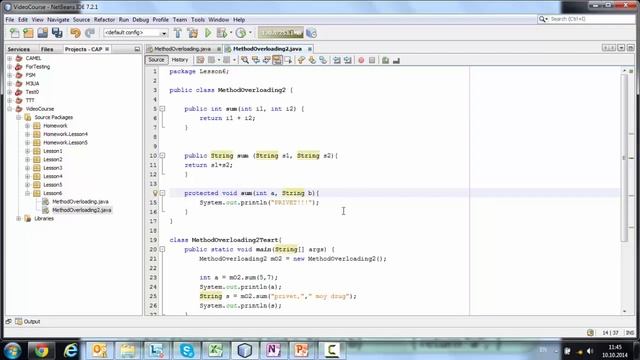Toggle Rectangular Selection mode

pyautogui.click(x=288, y=60)
